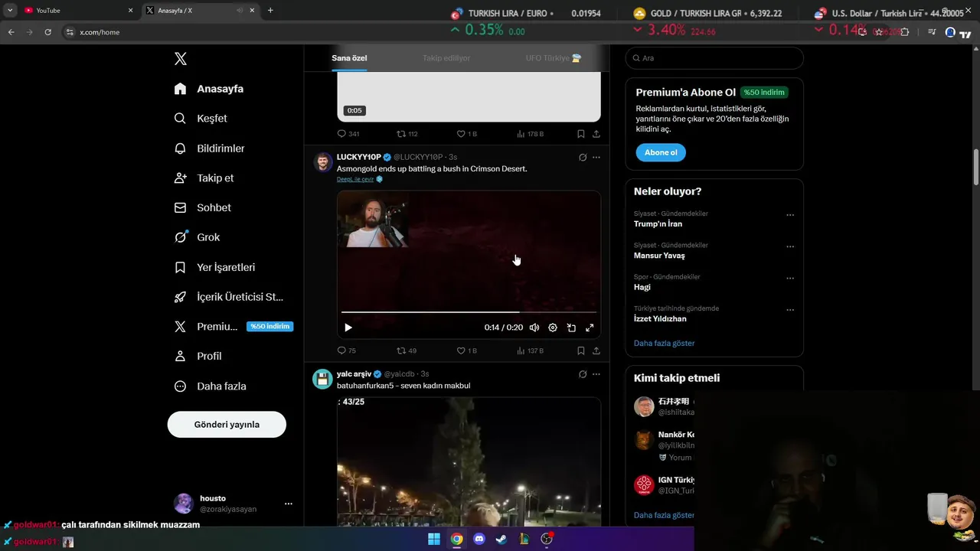
Task: Open Windows Start menu
Action: [434, 539]
